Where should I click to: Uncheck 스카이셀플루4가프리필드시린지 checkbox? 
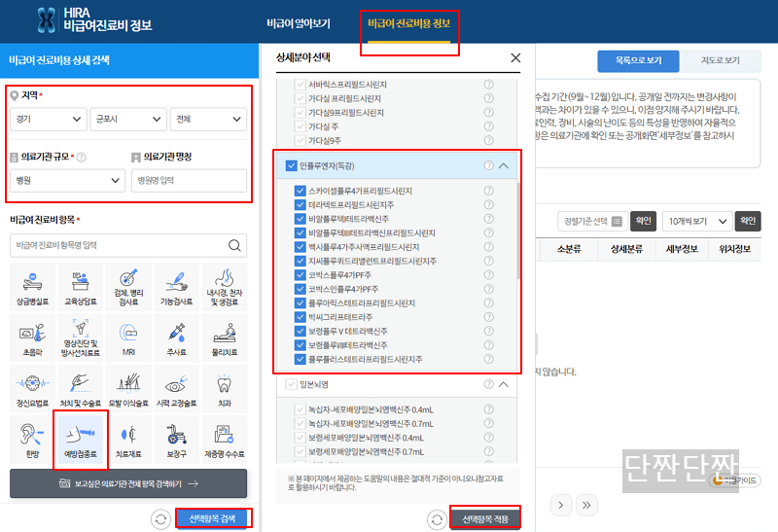tap(300, 191)
